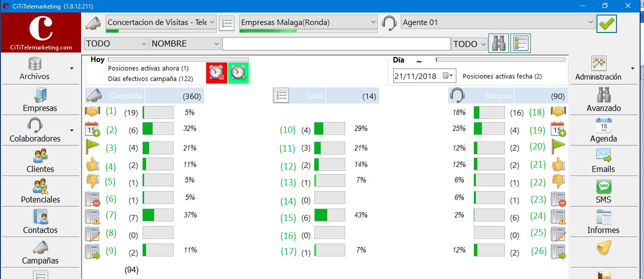Click the 25% progress bar in Recurso row (19)
This screenshot has height=279, width=644.
(x=489, y=129)
